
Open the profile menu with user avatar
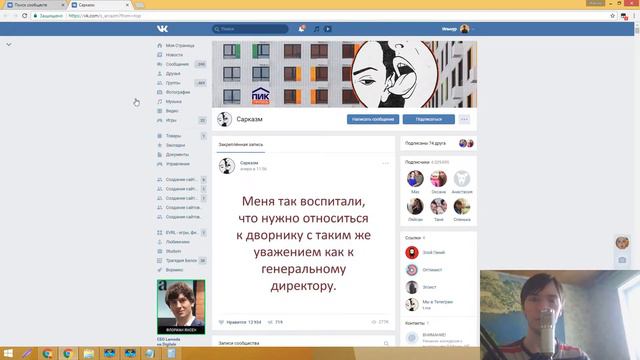[458, 29]
